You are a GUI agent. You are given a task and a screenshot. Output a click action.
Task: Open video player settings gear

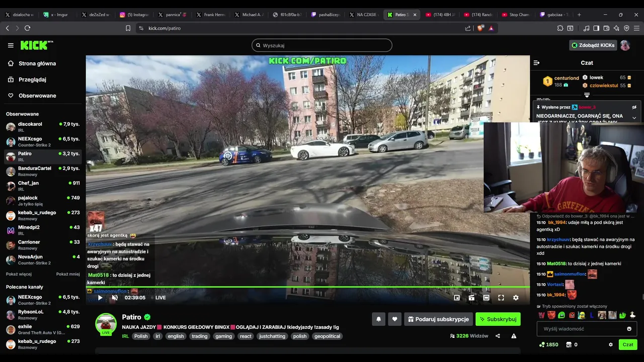[516, 298]
